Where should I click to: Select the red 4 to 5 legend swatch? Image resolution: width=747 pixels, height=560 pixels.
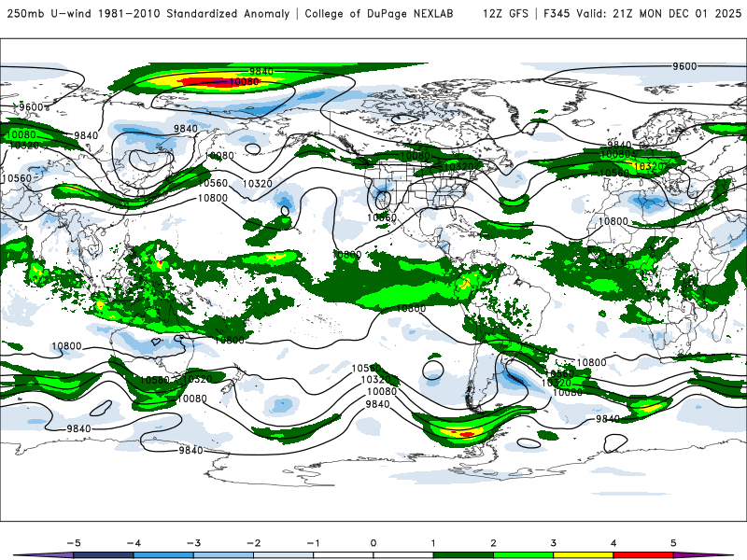click(642, 555)
